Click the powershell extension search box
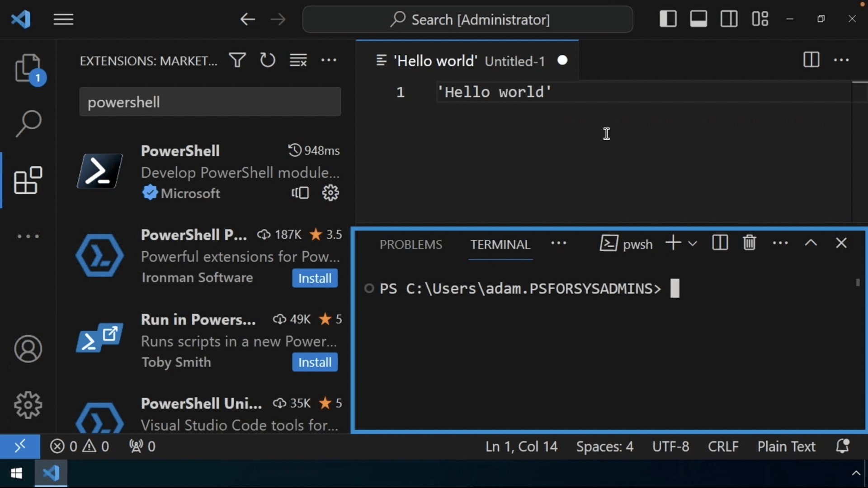 [x=210, y=102]
